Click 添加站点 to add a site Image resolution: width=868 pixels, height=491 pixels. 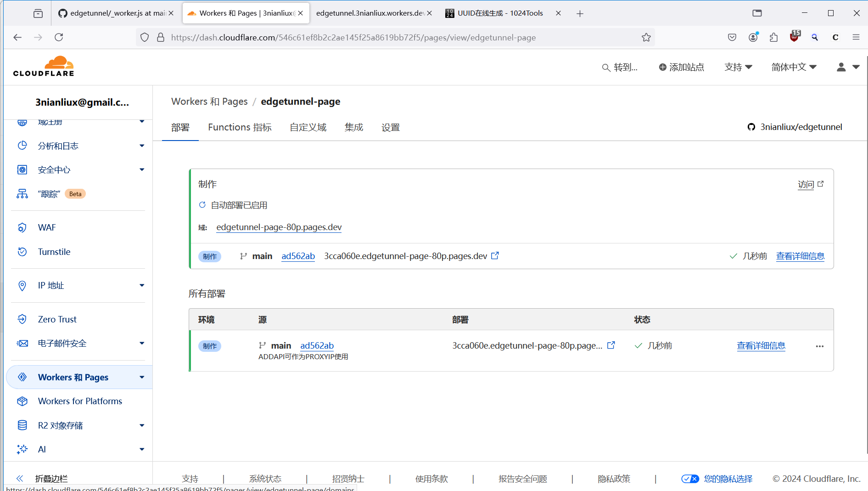pos(682,67)
